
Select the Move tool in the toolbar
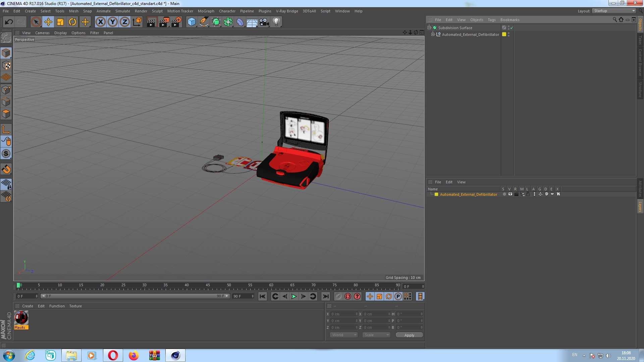coord(48,22)
